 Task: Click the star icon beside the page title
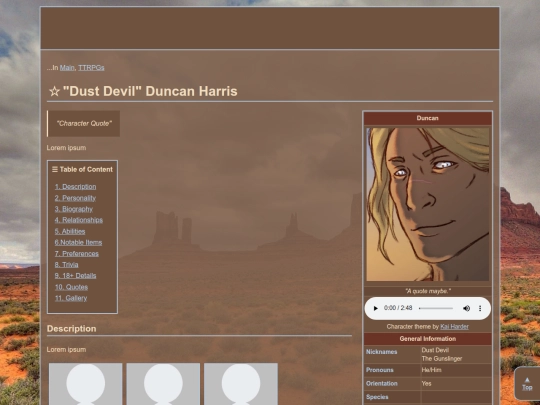point(54,92)
